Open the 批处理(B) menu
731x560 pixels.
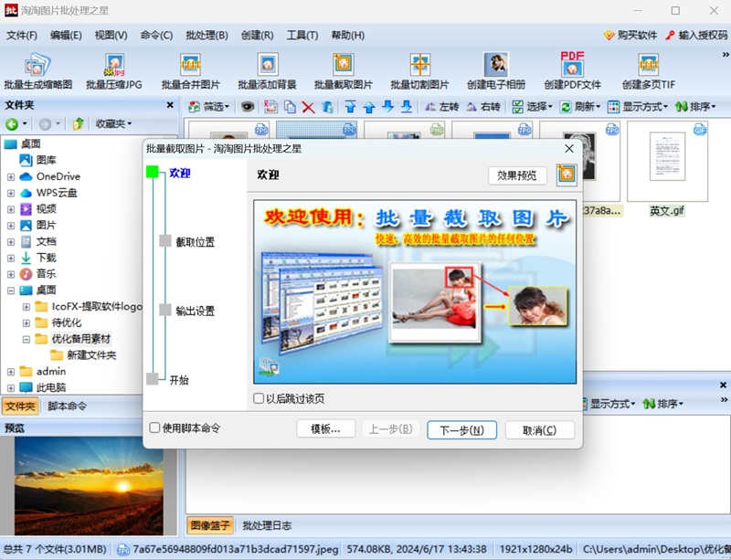pyautogui.click(x=207, y=35)
